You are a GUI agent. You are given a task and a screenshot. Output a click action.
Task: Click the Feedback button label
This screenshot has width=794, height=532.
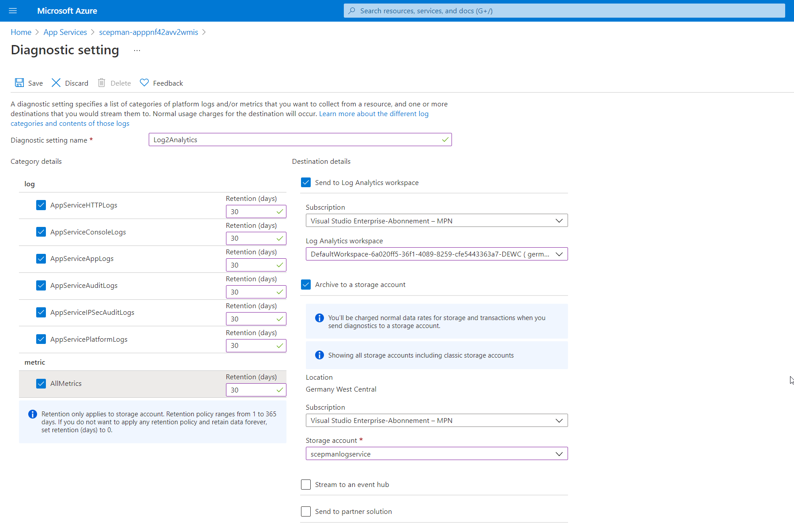click(x=168, y=83)
